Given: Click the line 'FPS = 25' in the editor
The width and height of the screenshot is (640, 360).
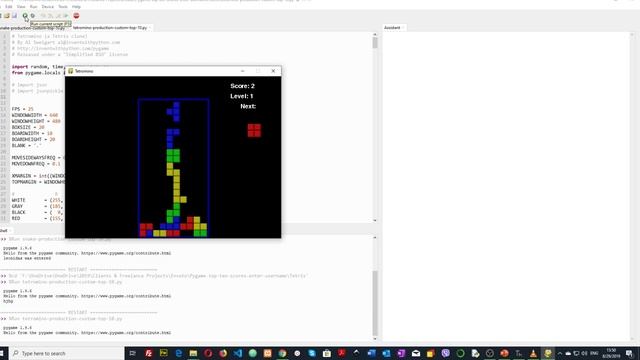Looking at the screenshot, I should 22,109.
